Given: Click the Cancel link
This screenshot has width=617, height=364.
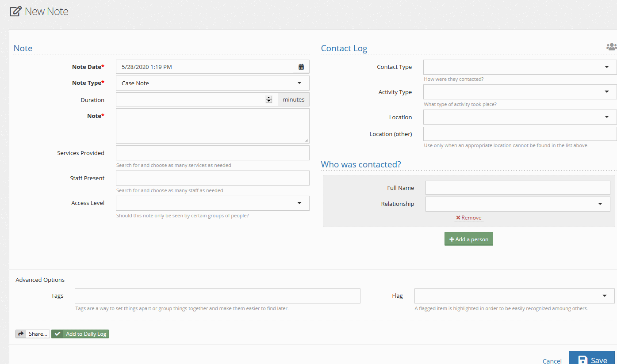Looking at the screenshot, I should click(552, 361).
